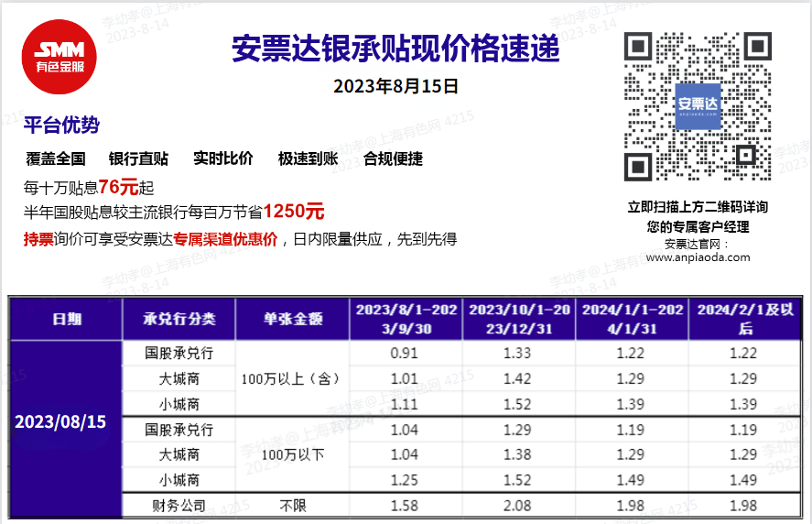Click the red SMM 有色金服 logo
Image resolution: width=812 pixels, height=524 pixels.
coord(59,57)
